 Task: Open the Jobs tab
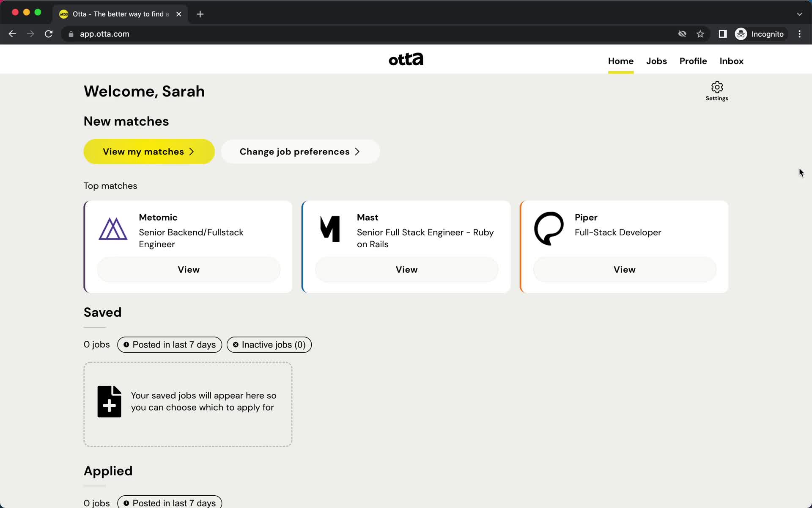pos(656,61)
